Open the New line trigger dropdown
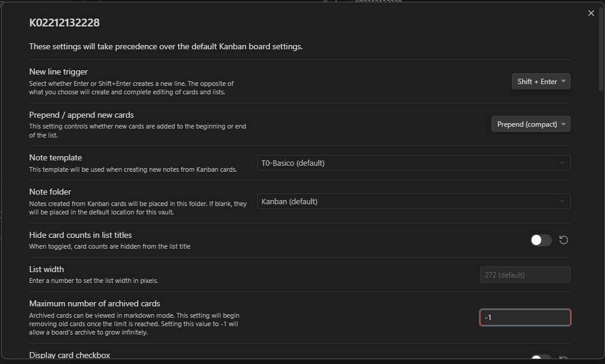This screenshot has width=605, height=364. [x=540, y=81]
